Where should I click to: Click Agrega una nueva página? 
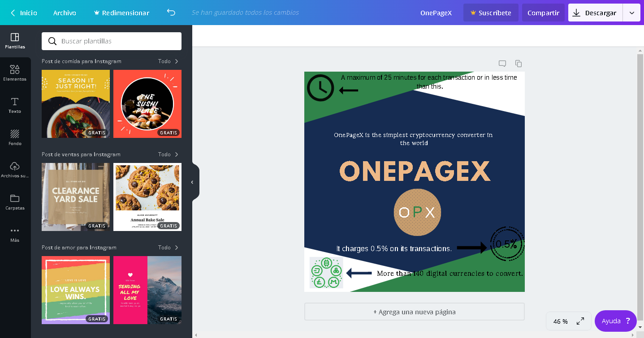point(415,312)
